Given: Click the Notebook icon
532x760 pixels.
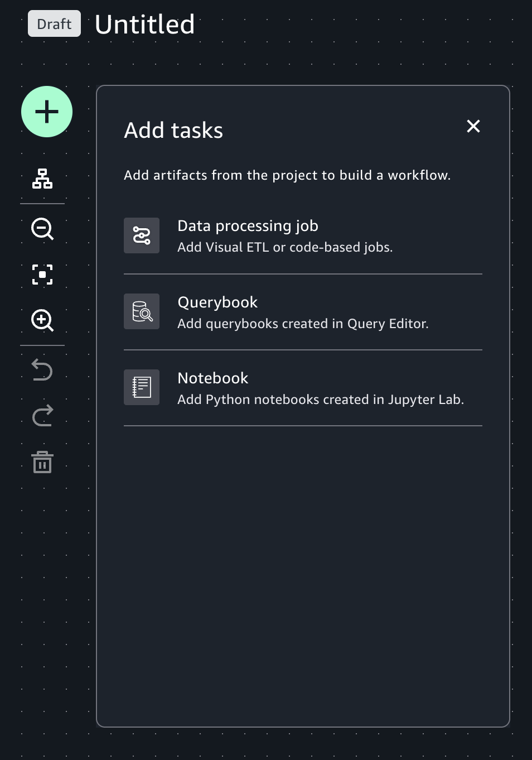Looking at the screenshot, I should (x=142, y=387).
